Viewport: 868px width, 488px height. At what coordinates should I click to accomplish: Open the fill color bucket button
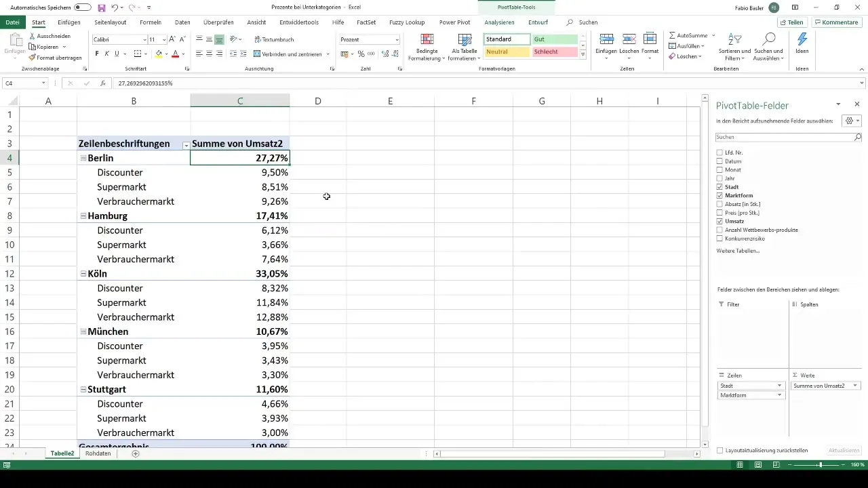pyautogui.click(x=159, y=54)
